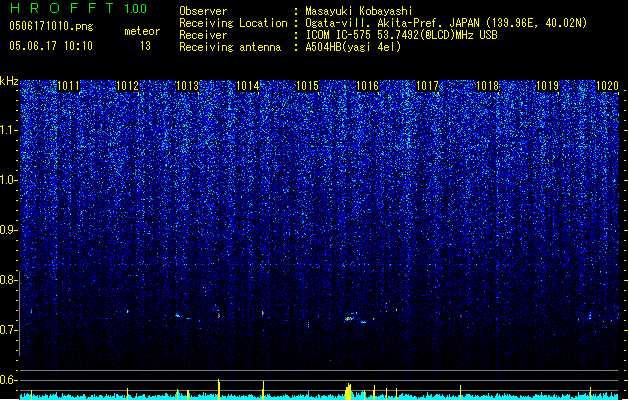The image size is (629, 400).
Task: Click time marker 1018
Action: point(487,86)
